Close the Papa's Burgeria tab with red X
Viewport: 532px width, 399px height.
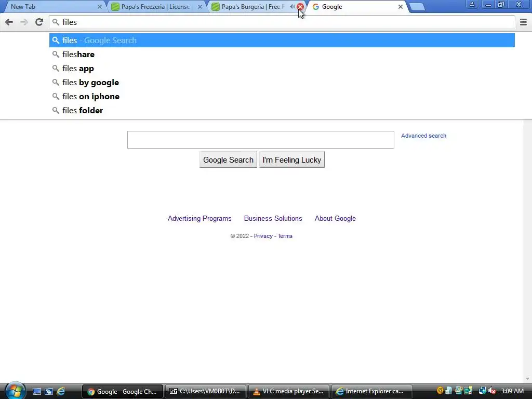pos(300,7)
